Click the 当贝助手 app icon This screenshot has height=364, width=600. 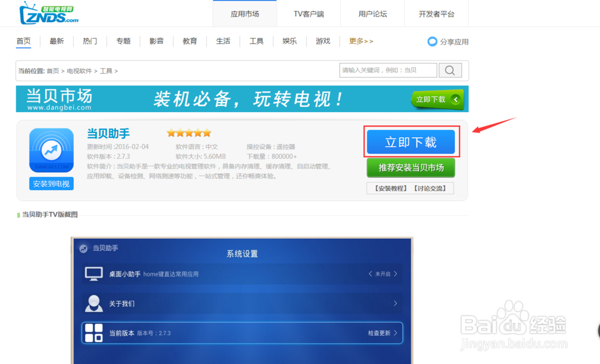(x=51, y=151)
